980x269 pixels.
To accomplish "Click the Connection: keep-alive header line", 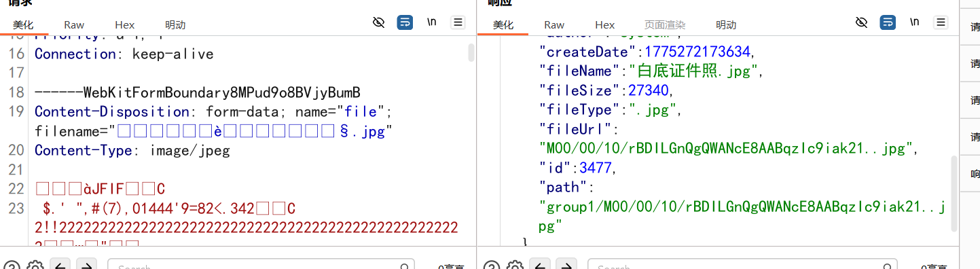I will [124, 54].
